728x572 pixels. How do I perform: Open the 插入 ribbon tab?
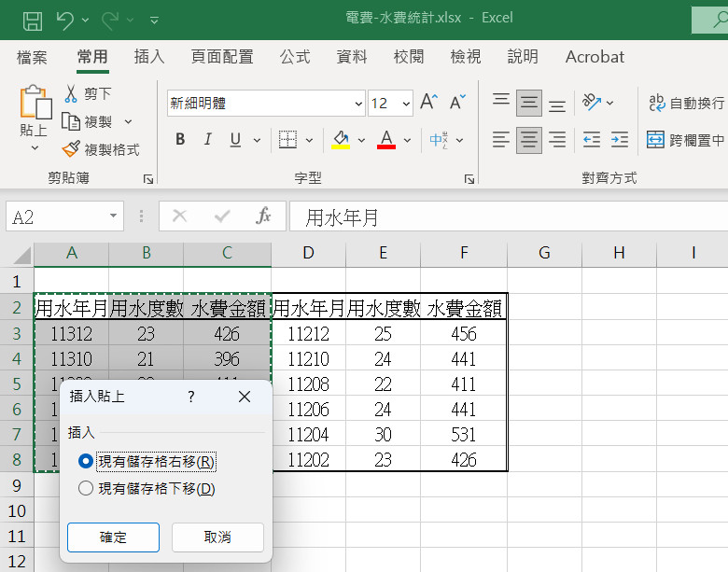tap(149, 57)
